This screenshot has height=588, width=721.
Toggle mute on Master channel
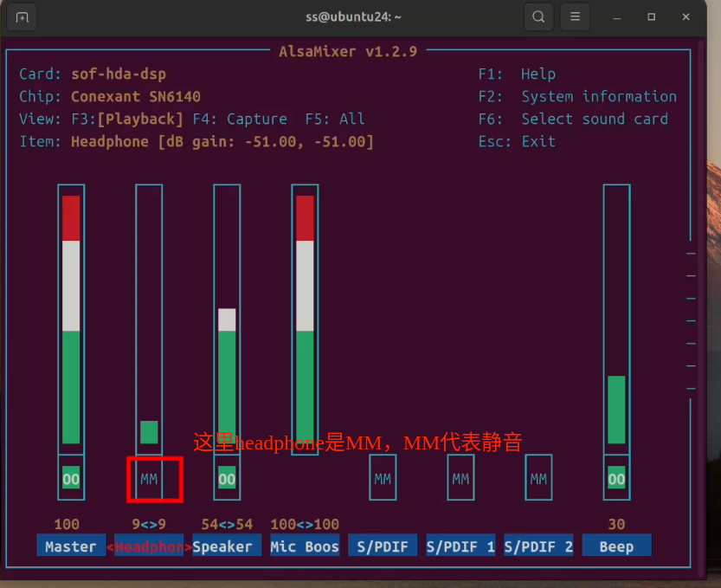(x=71, y=479)
